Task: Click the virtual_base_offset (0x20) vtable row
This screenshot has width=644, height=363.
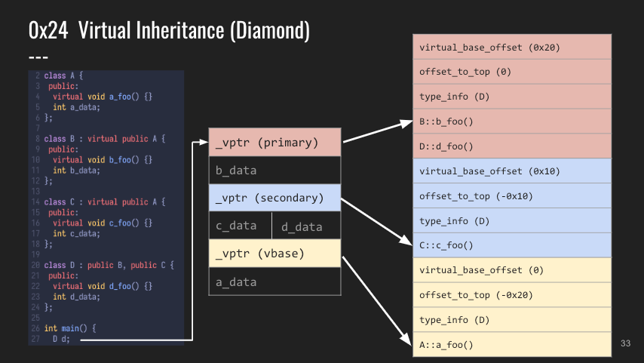Action: [512, 47]
